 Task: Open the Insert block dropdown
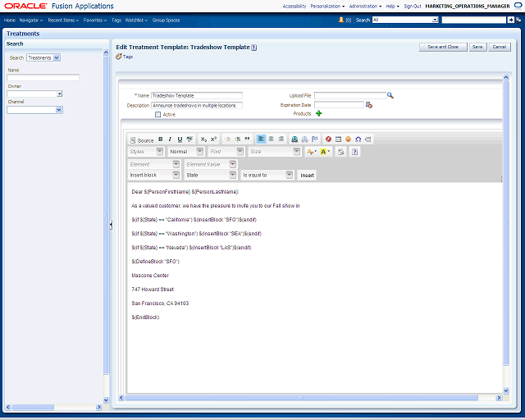[x=176, y=175]
